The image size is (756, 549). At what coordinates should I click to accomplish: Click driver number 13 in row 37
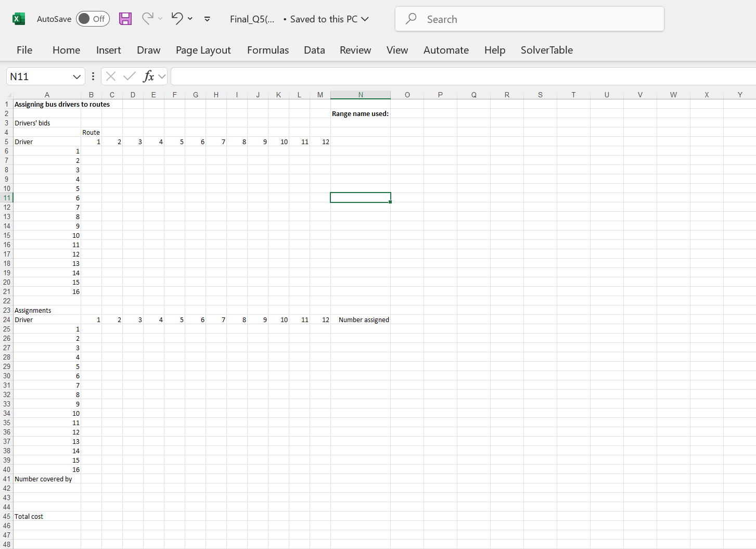point(47,441)
